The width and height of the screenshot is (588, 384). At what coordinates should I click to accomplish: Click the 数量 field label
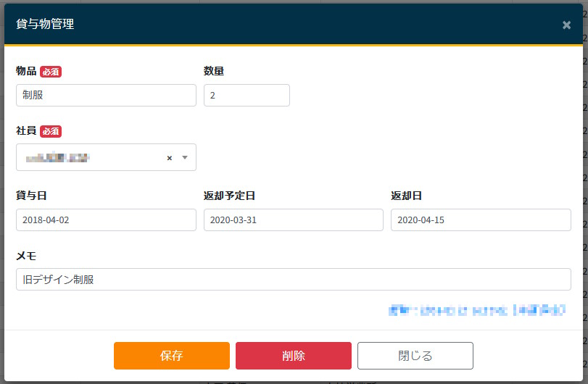[x=213, y=71]
